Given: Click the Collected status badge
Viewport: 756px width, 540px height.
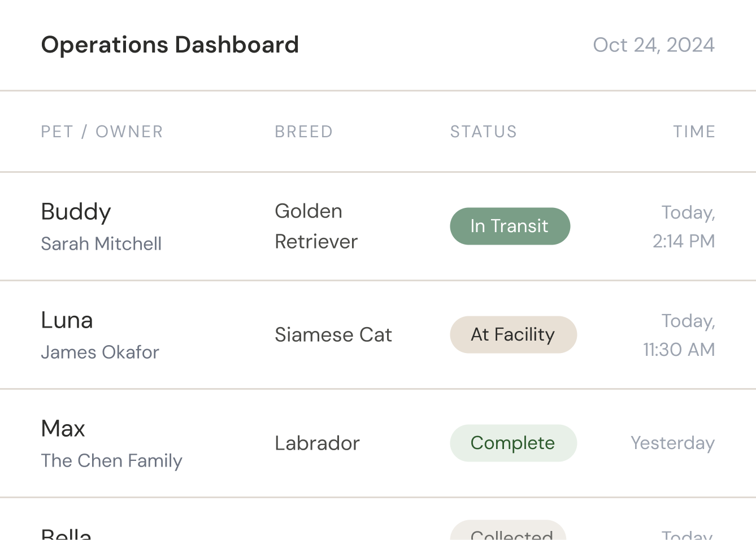Looking at the screenshot, I should tap(509, 532).
